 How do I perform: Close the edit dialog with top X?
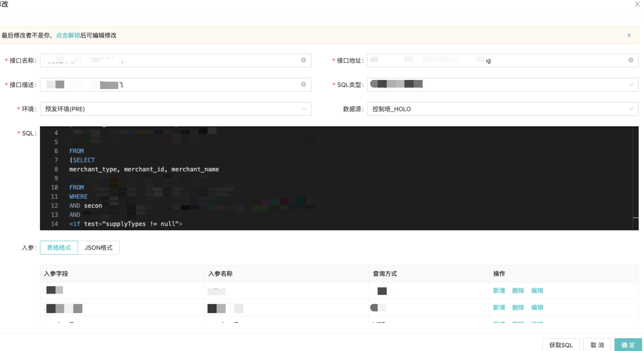click(x=637, y=4)
